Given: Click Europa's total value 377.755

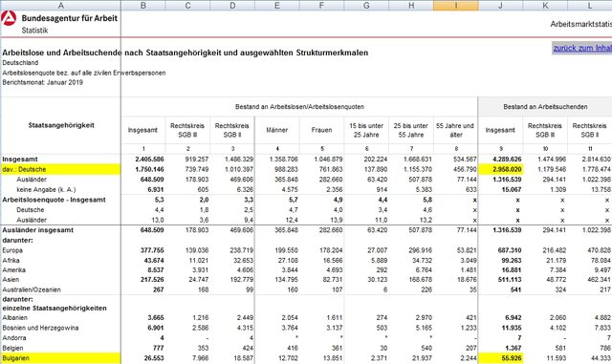Looking at the screenshot, I should pyautogui.click(x=152, y=250).
